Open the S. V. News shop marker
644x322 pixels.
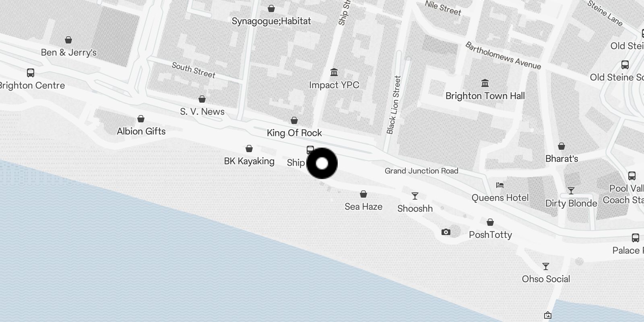pyautogui.click(x=202, y=99)
